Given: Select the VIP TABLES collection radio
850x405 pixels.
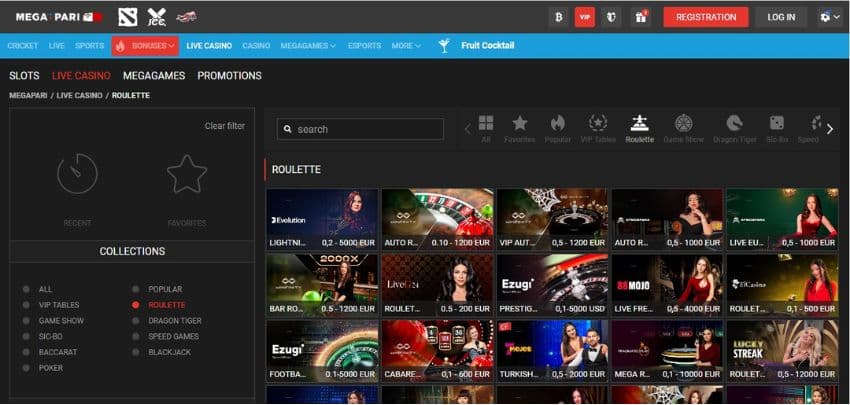Looking at the screenshot, I should point(26,305).
